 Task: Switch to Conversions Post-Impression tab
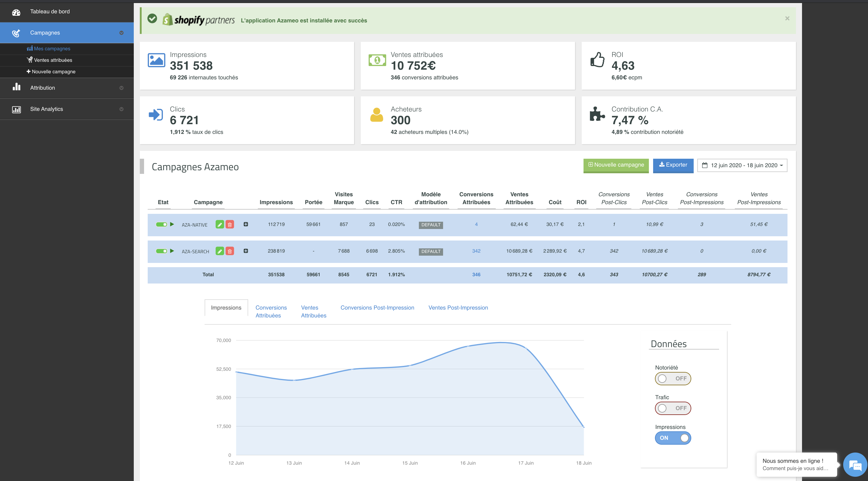pyautogui.click(x=377, y=308)
